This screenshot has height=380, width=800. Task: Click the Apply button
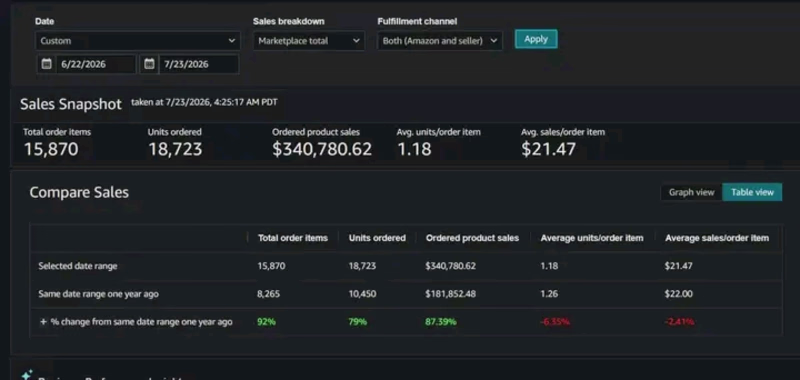point(536,39)
